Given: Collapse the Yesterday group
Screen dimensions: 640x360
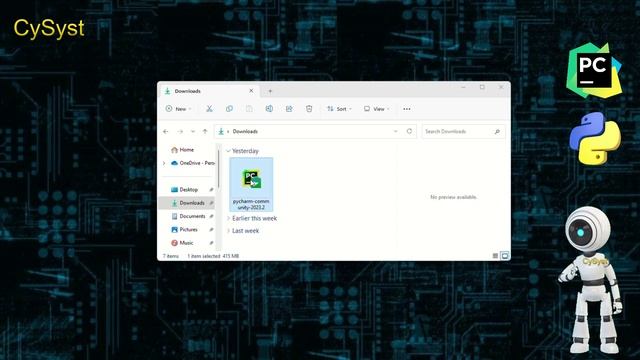Looking at the screenshot, I should (x=228, y=151).
